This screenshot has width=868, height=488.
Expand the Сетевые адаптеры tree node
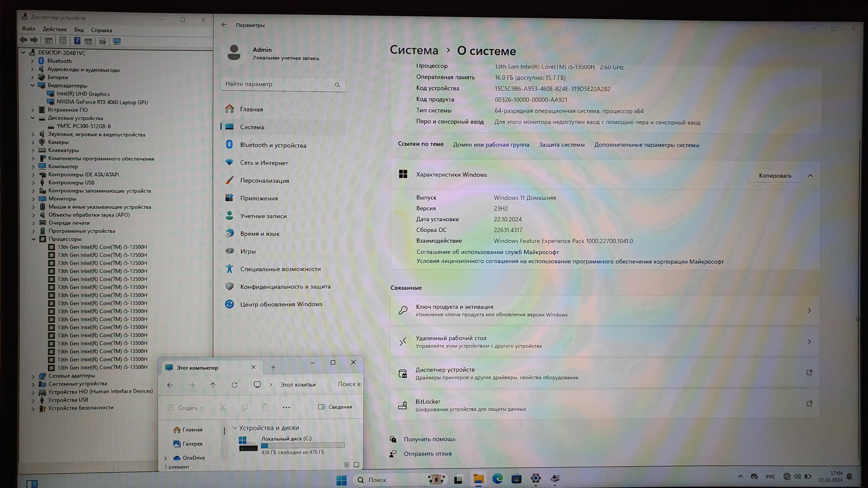click(x=33, y=376)
